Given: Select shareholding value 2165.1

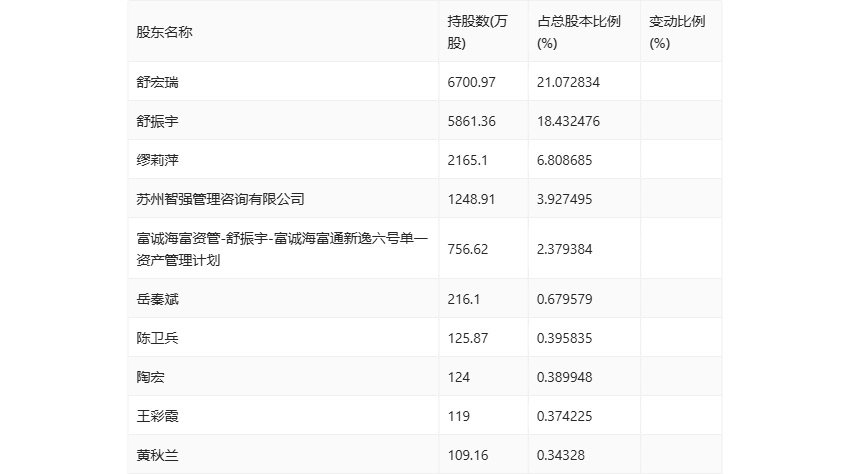Looking at the screenshot, I should point(467,160).
